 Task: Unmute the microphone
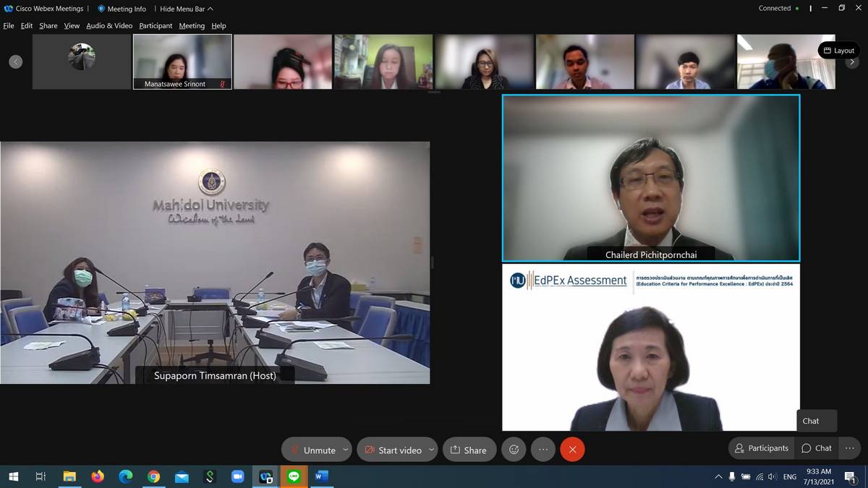(312, 450)
